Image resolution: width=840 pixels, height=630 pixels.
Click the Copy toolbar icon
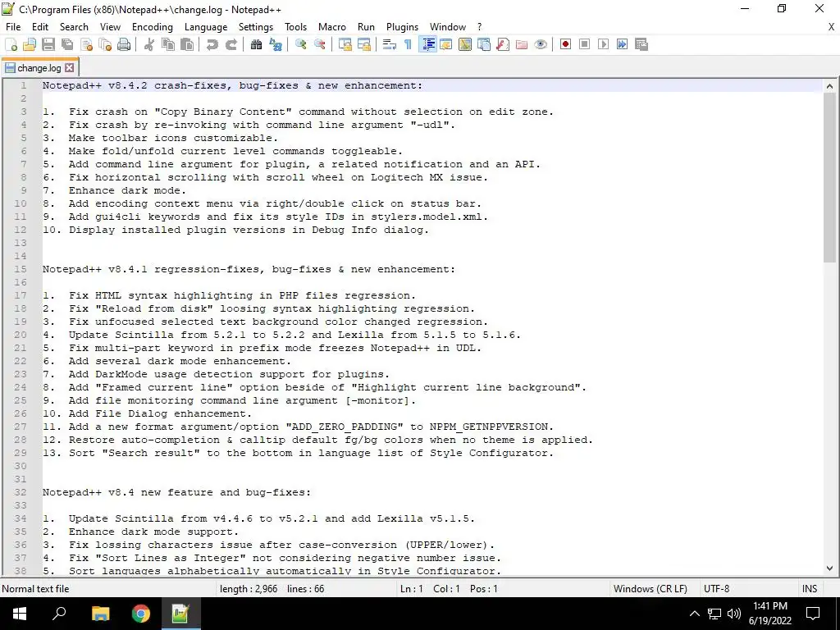(x=168, y=44)
